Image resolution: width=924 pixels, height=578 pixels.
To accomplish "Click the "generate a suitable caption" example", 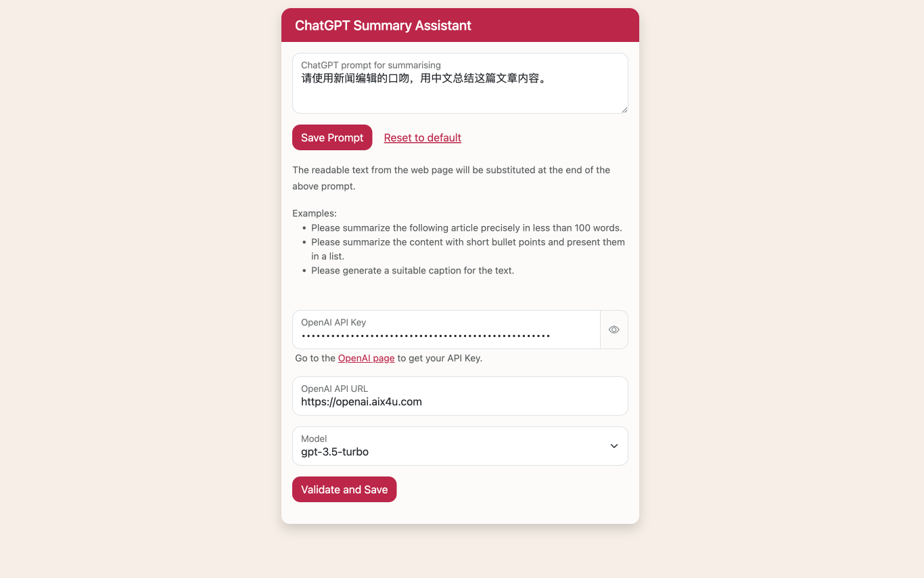I will coord(413,271).
